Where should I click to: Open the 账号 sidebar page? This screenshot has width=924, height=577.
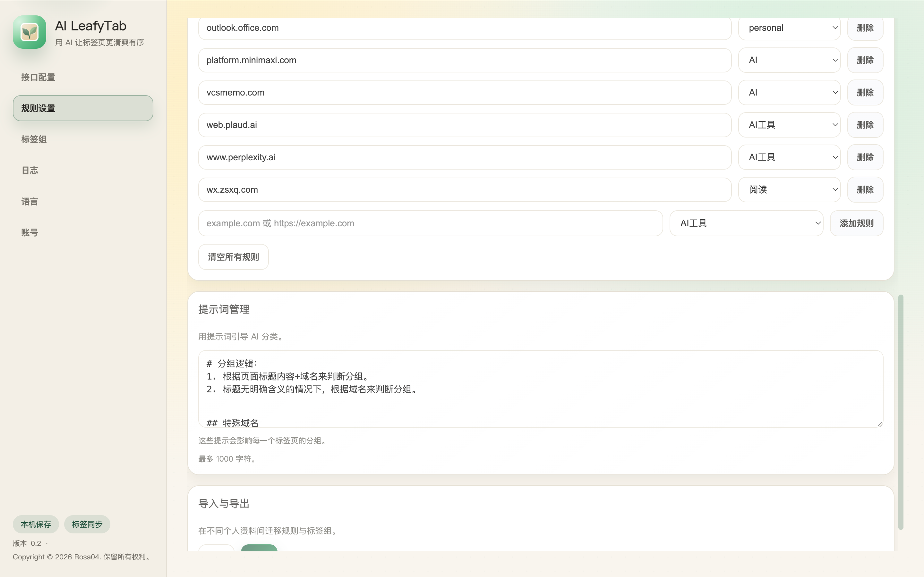(x=30, y=232)
